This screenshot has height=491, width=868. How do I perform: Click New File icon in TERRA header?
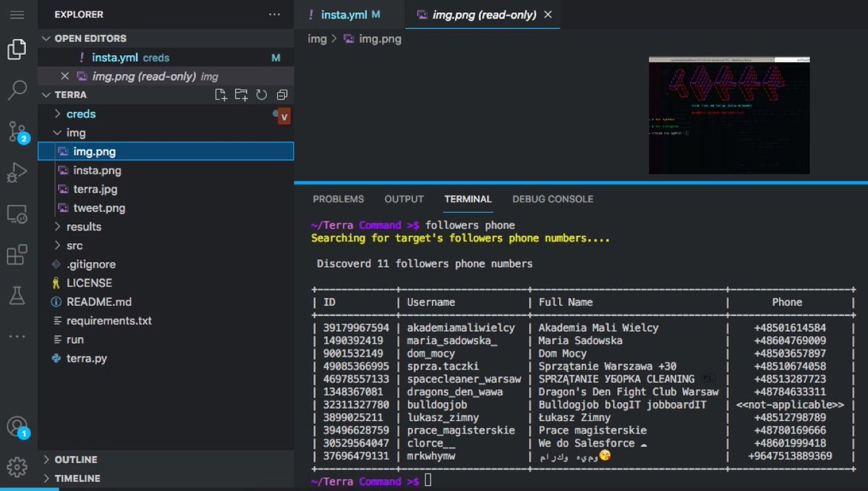[221, 95]
